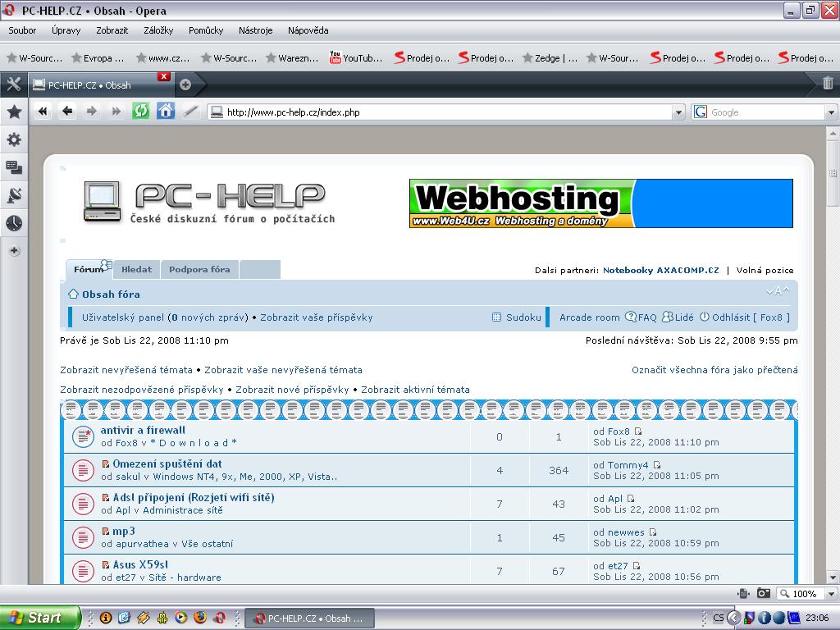
Task: Open the Opera panel tools wrench icon
Action: pyautogui.click(x=13, y=84)
